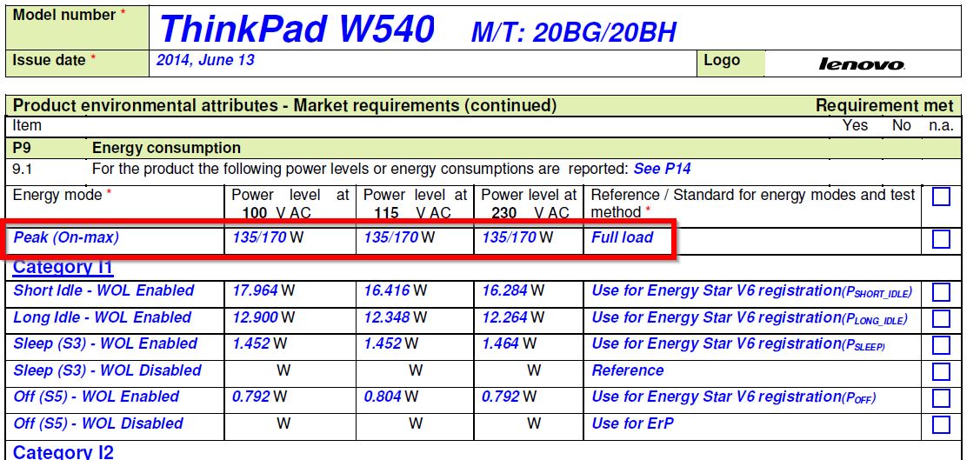980x460 pixels.
Task: Enable the Off (S5) - WOL Enabled checkbox
Action: click(940, 398)
